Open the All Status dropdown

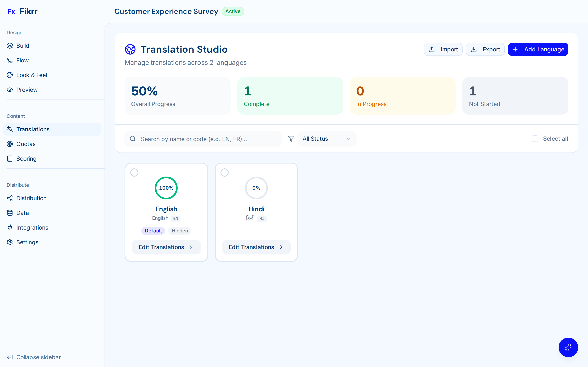(x=326, y=139)
